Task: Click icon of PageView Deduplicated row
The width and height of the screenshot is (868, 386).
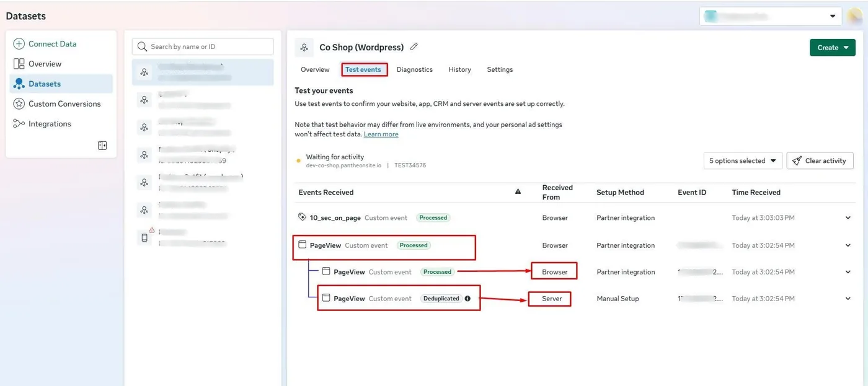Action: click(325, 298)
